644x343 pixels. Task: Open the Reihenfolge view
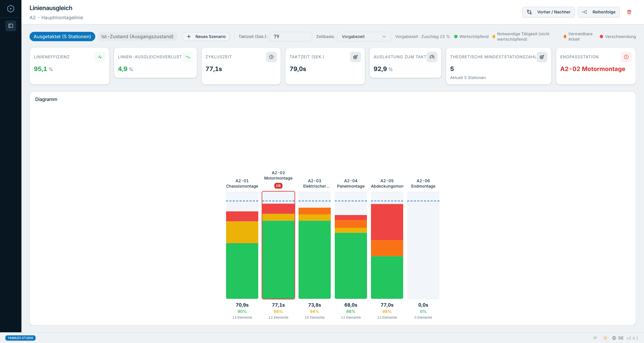tap(599, 12)
